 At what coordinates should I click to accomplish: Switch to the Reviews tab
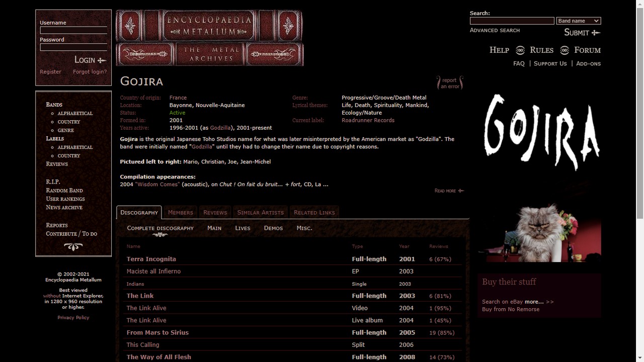215,213
